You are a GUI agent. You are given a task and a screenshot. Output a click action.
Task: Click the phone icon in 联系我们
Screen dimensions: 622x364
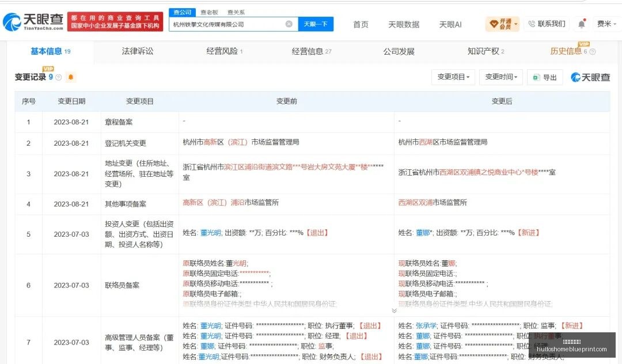click(x=532, y=24)
